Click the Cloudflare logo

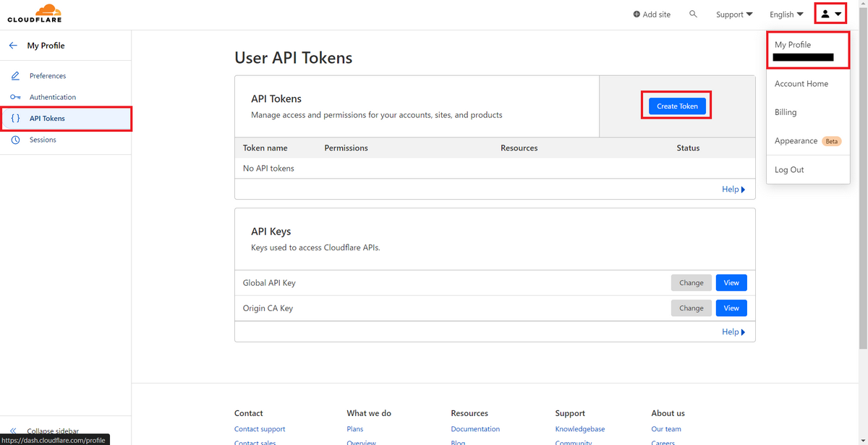click(x=35, y=14)
